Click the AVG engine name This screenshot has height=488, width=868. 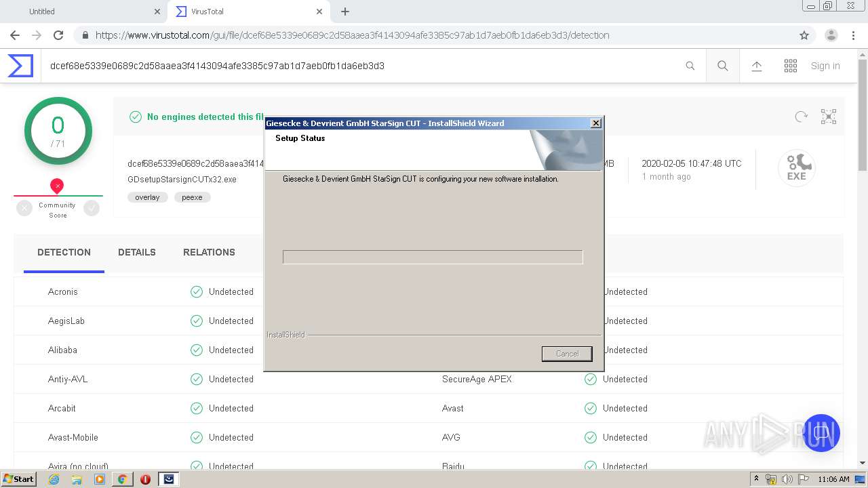pos(451,437)
